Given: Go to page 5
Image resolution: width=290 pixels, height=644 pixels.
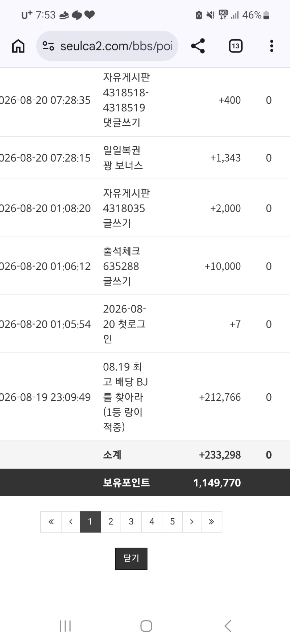Looking at the screenshot, I should 173,522.
